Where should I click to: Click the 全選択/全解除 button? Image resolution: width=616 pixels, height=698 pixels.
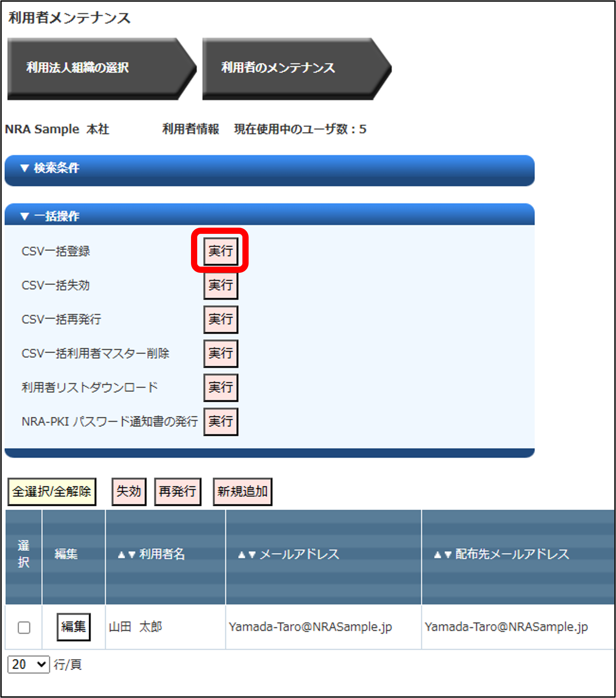pos(52,492)
